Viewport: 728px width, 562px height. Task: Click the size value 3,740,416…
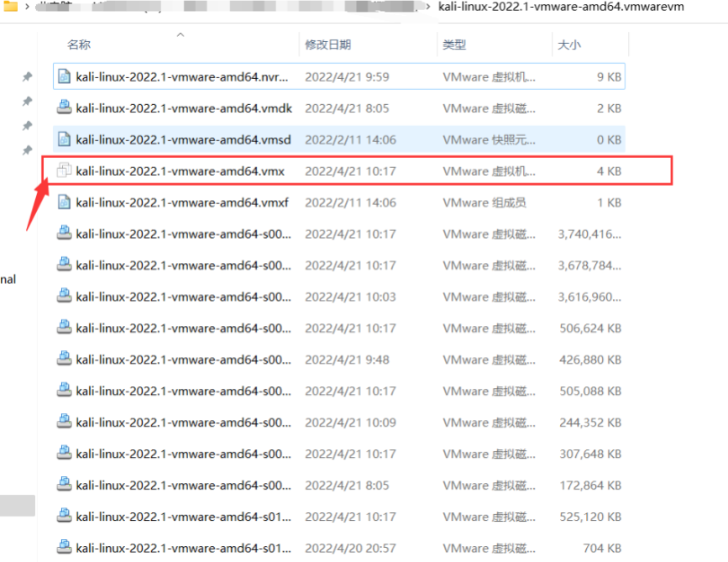point(589,234)
